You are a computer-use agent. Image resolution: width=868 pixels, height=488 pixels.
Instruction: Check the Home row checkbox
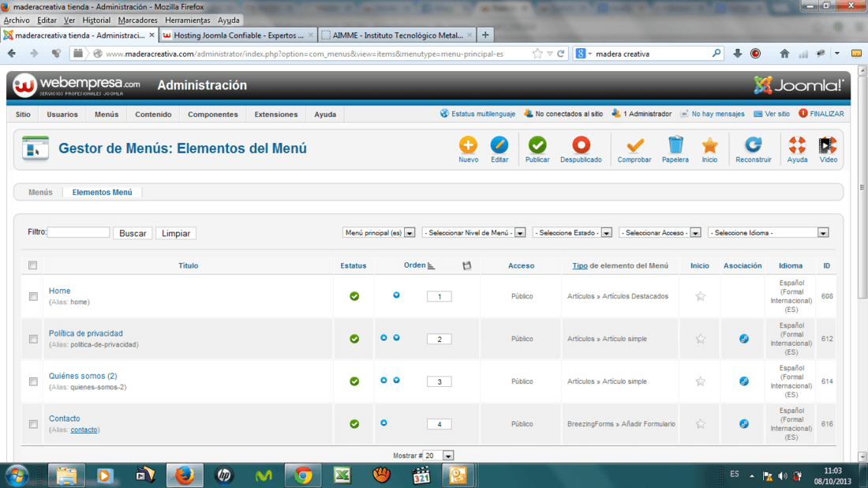tap(33, 297)
